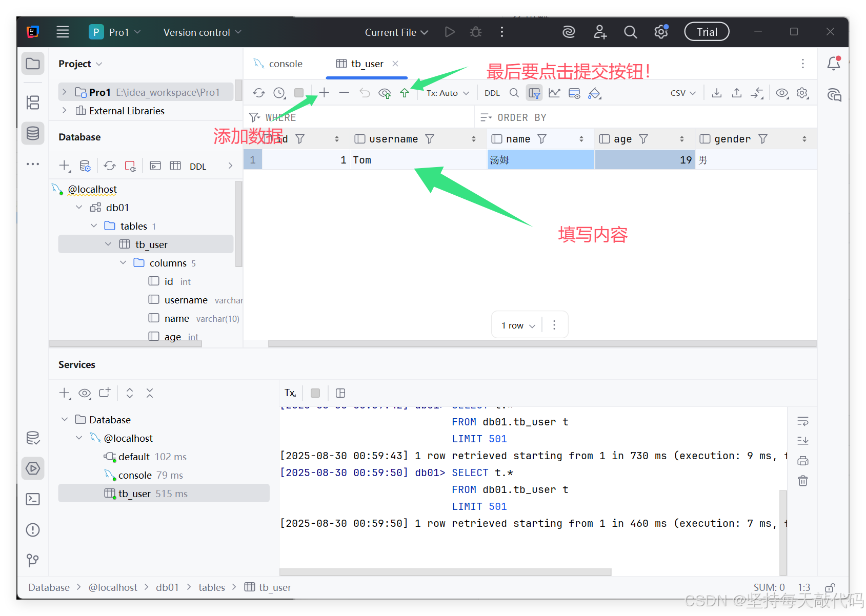Click the export data download icon

tap(717, 93)
